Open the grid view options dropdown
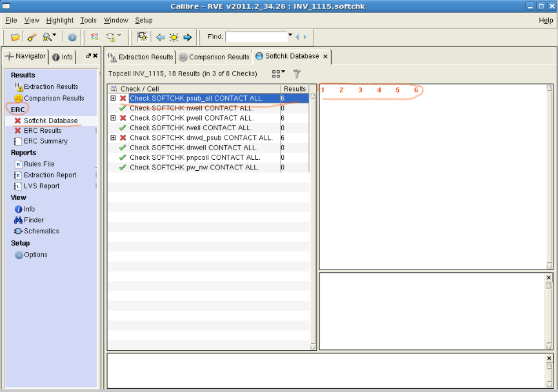Screen dimensions: 558x392 pyautogui.click(x=278, y=73)
